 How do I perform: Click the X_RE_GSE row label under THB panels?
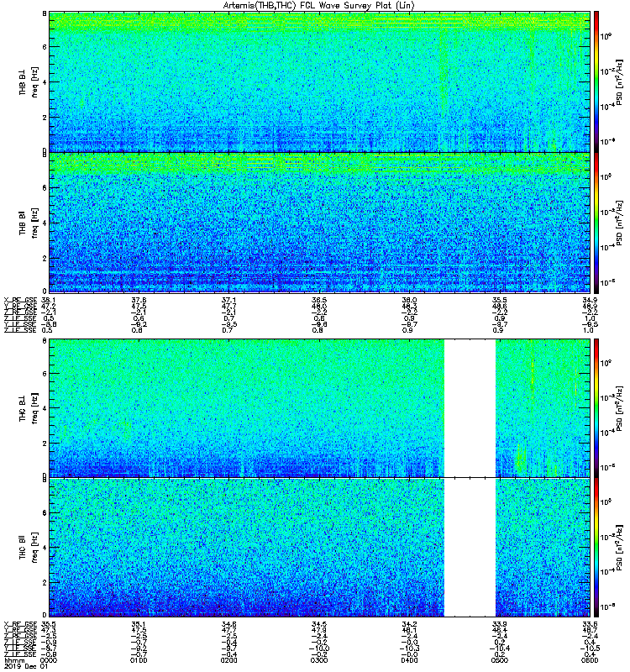[20, 301]
